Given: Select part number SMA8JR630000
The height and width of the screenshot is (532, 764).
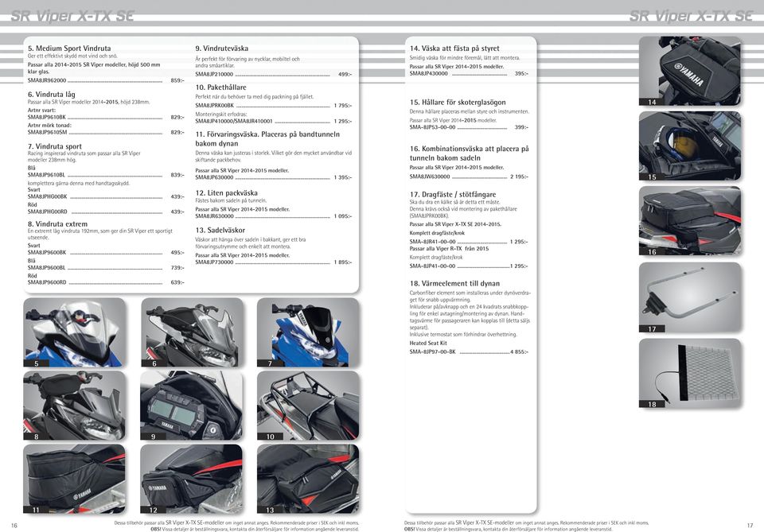Looking at the screenshot, I should pyautogui.click(x=214, y=216).
